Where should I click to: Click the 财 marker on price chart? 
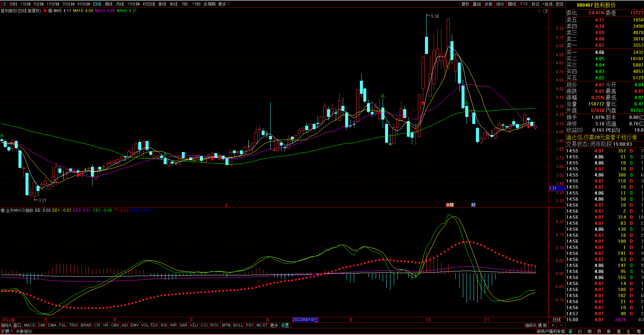click(x=473, y=205)
